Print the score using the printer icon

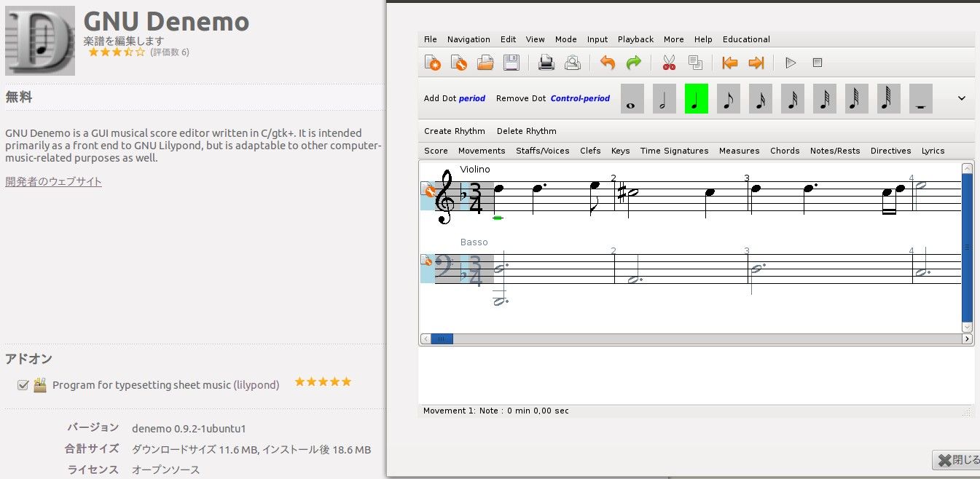546,63
